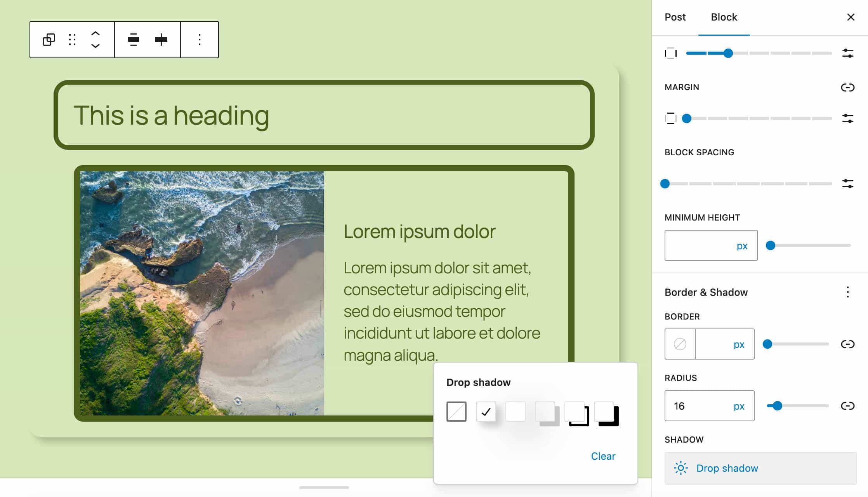Image resolution: width=868 pixels, height=497 pixels.
Task: Click the drag handle dots icon
Action: pos(72,40)
